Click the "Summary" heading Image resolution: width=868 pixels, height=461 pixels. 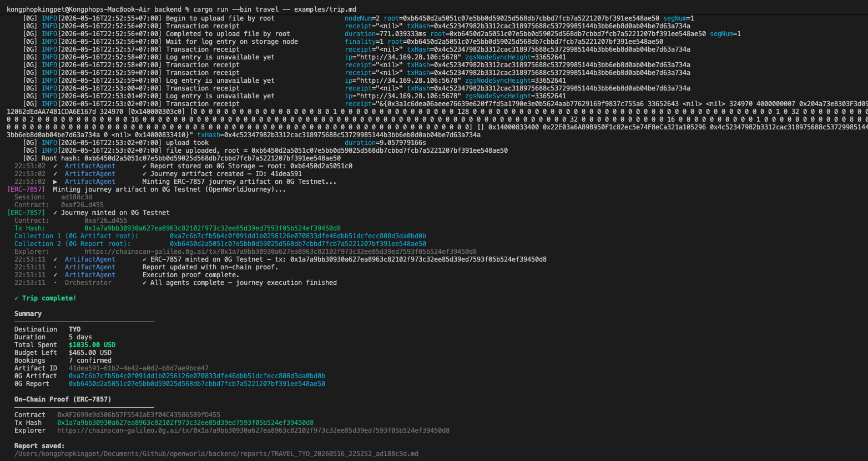28,314
